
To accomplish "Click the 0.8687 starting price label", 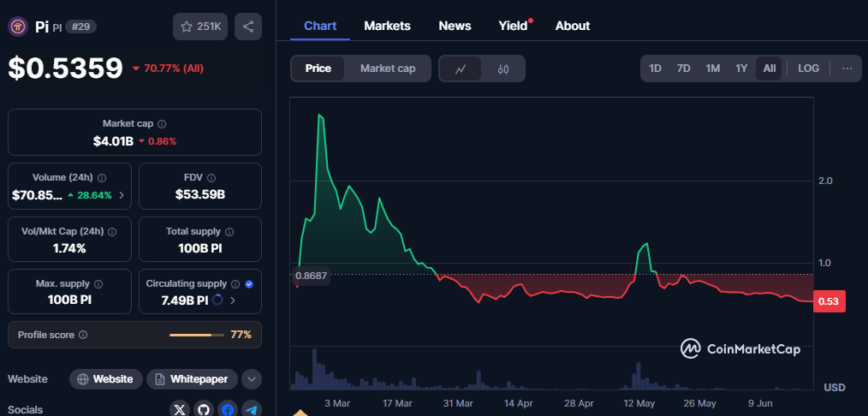I will point(311,276).
